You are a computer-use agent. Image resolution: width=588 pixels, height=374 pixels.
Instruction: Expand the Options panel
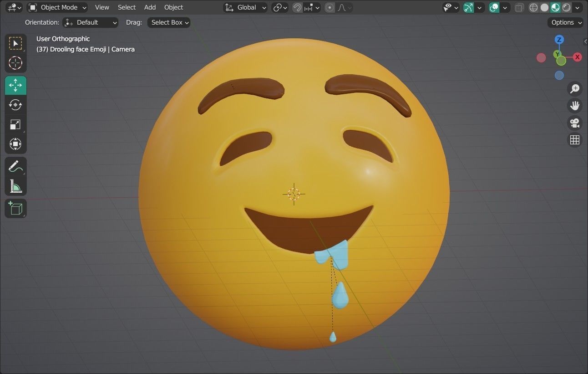point(565,22)
